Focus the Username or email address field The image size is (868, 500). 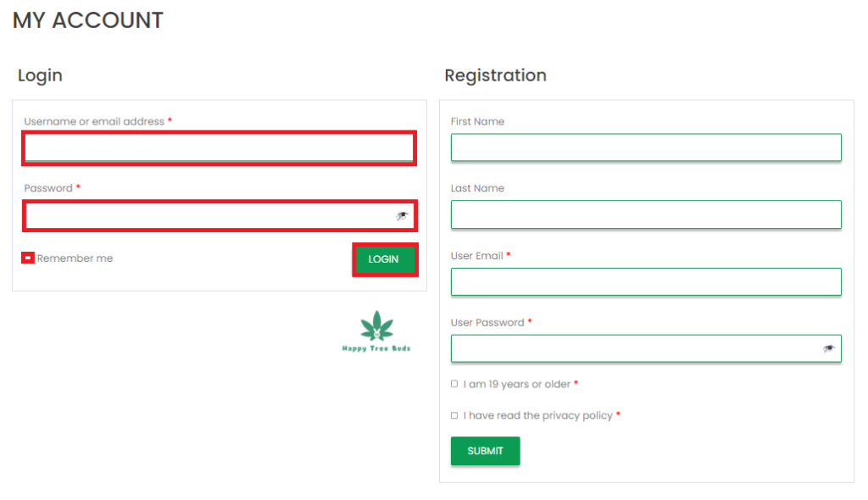(219, 148)
